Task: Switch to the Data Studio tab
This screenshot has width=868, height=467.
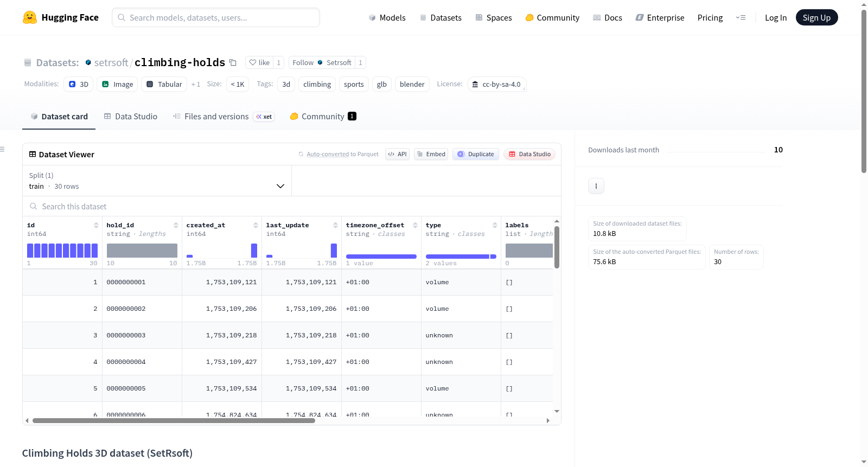Action: tap(131, 117)
